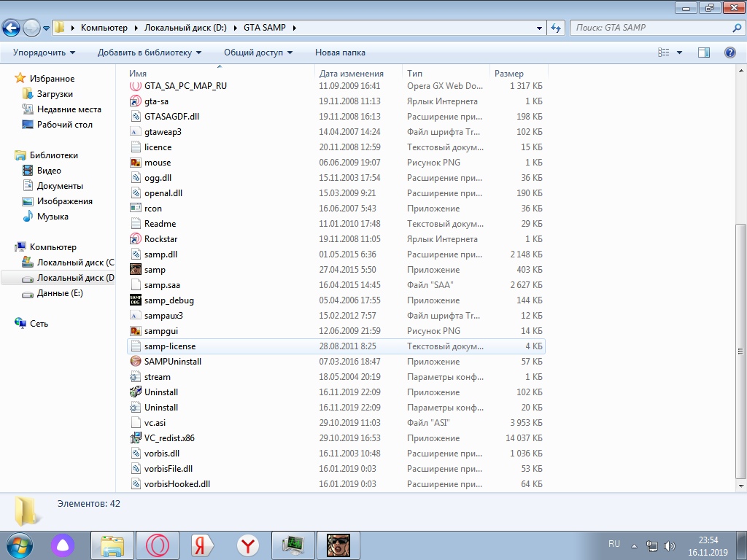Image resolution: width=747 pixels, height=560 pixels.
Task: Select Документы library in sidebar
Action: point(60,186)
